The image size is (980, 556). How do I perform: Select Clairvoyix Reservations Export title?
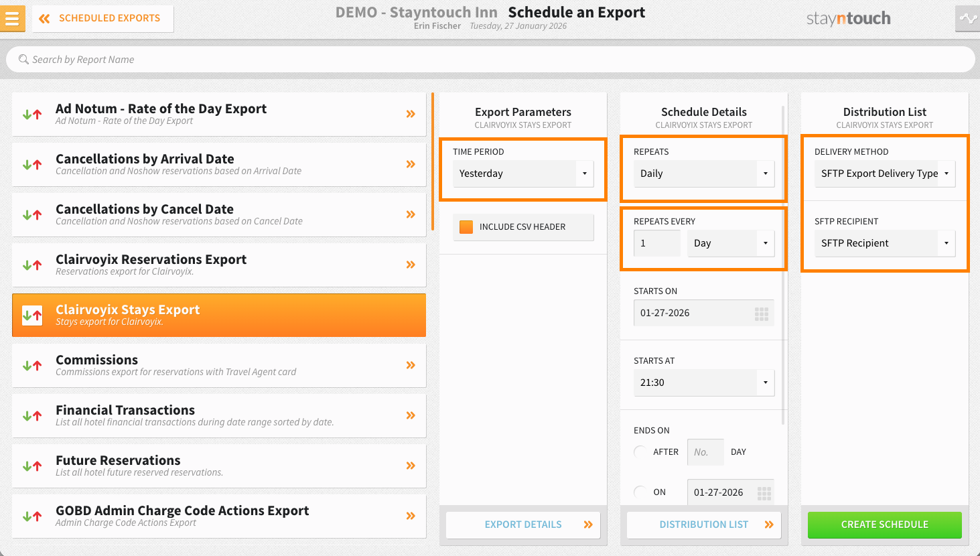tap(151, 259)
